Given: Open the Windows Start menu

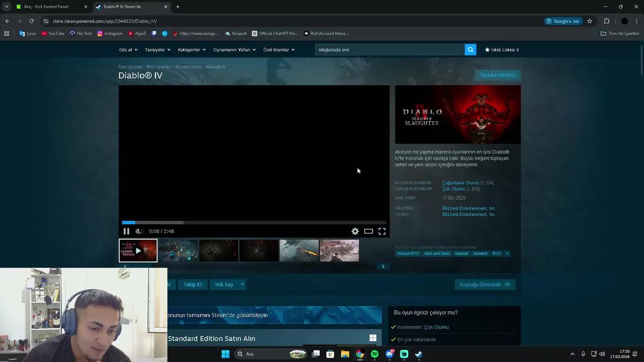Looking at the screenshot, I should (x=225, y=354).
